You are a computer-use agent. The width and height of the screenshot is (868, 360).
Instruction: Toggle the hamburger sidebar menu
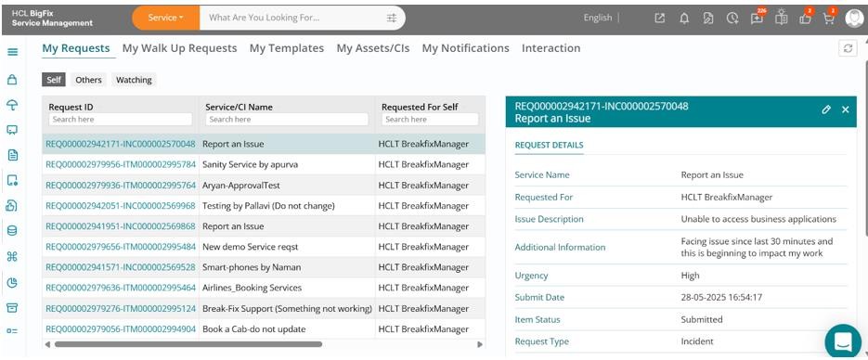13,52
